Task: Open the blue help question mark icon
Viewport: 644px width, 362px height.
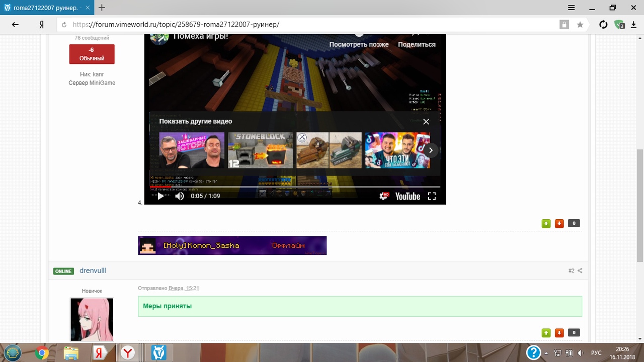Action: point(533,352)
